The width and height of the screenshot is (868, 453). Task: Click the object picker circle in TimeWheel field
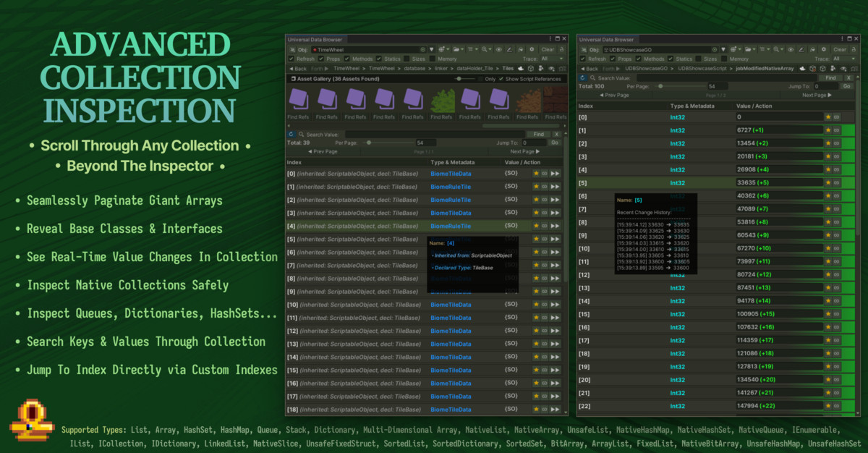(x=422, y=49)
